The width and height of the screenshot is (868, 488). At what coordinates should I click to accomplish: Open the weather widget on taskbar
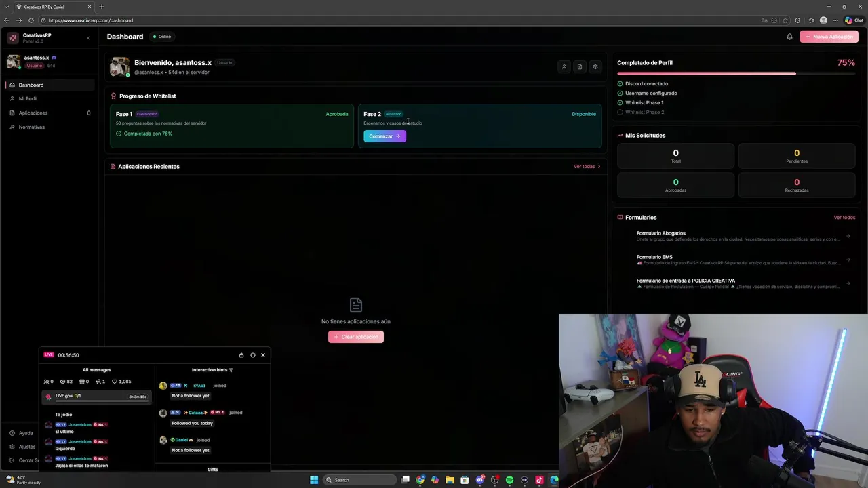24,480
